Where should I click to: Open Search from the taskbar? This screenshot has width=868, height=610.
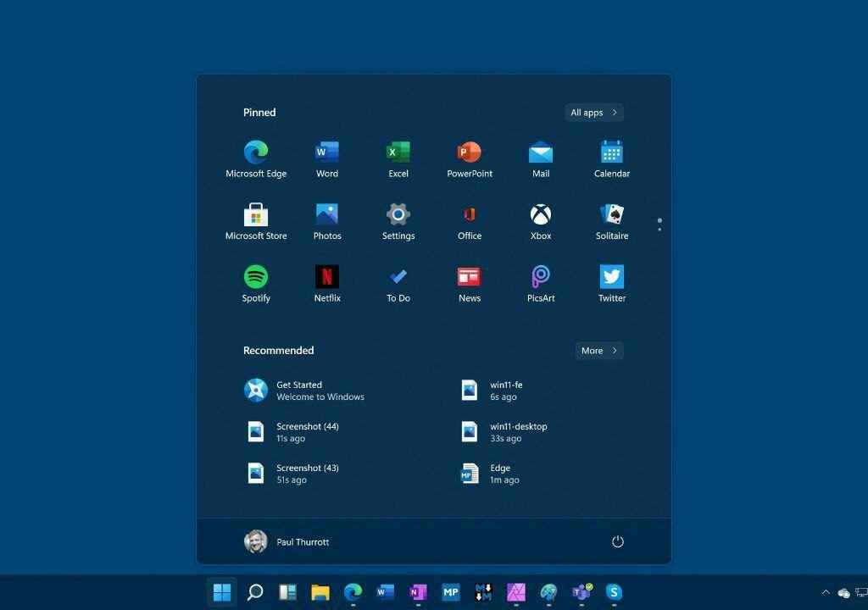[x=254, y=592]
